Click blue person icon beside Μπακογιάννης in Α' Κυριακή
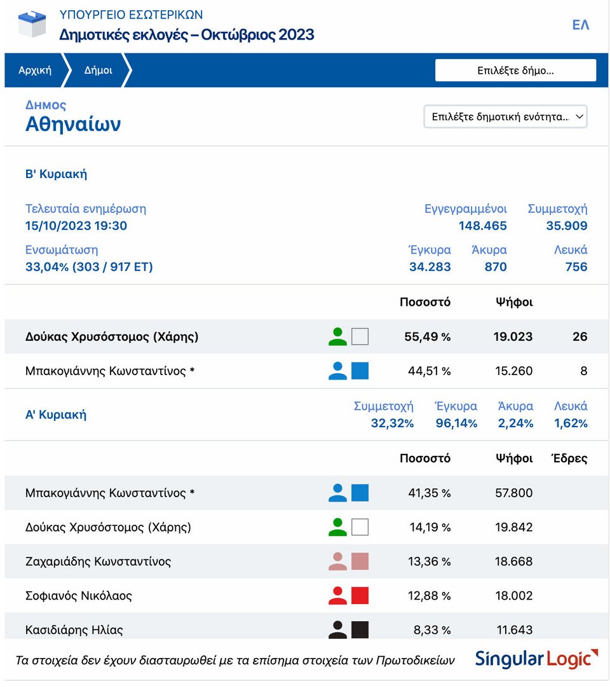The image size is (610, 700). point(337,493)
